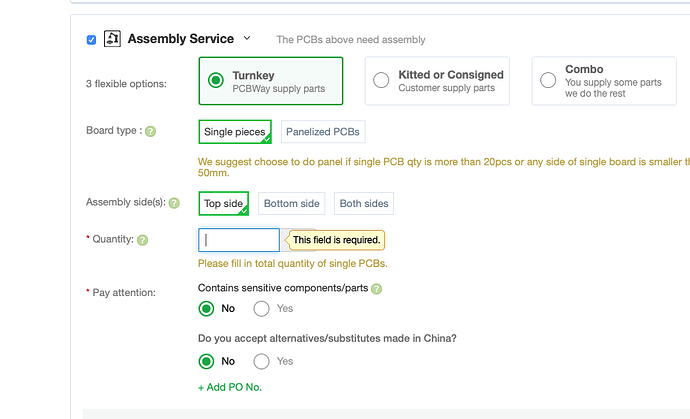Select Yes for China-made alternatives
Image resolution: width=690 pixels, height=419 pixels.
[x=261, y=362]
